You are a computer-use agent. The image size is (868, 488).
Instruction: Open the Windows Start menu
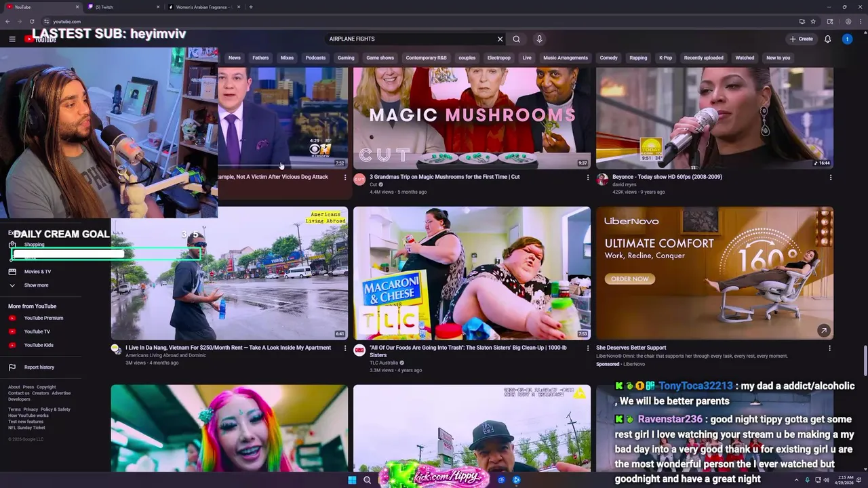[x=352, y=480]
